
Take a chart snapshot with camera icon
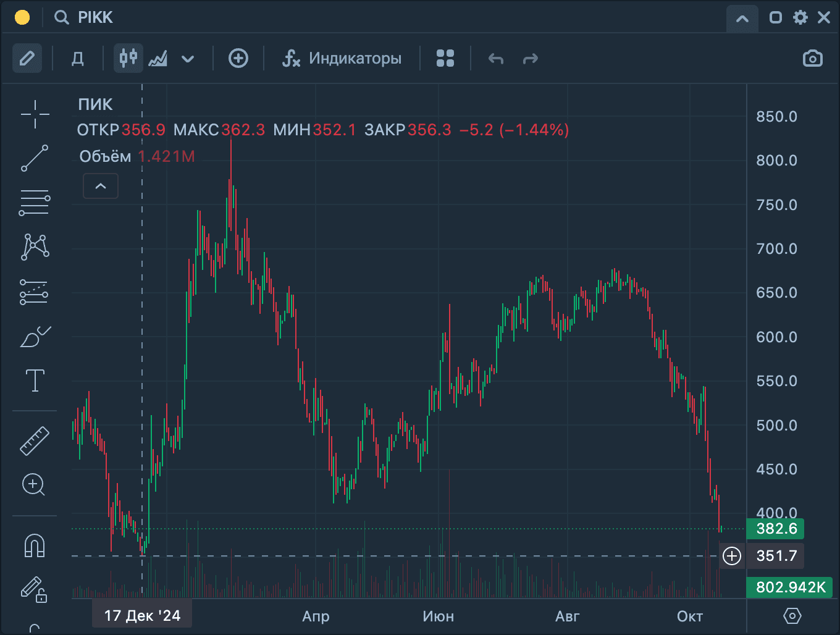click(x=812, y=59)
